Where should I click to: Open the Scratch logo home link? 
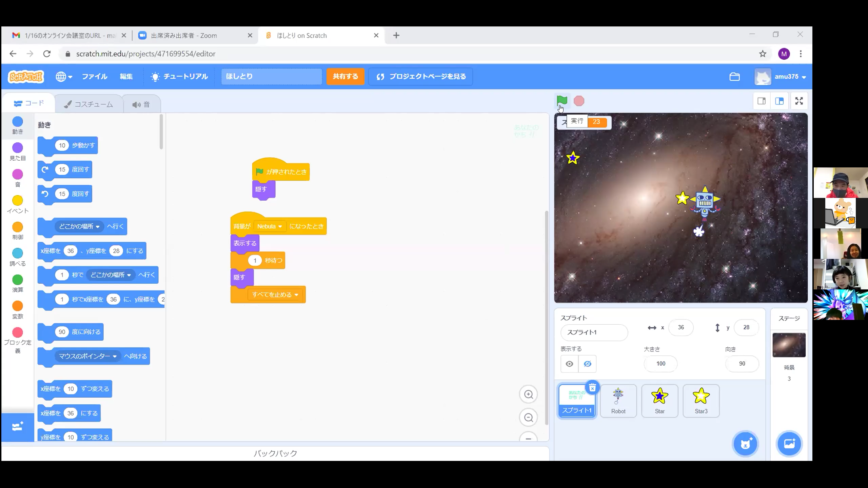click(26, 77)
